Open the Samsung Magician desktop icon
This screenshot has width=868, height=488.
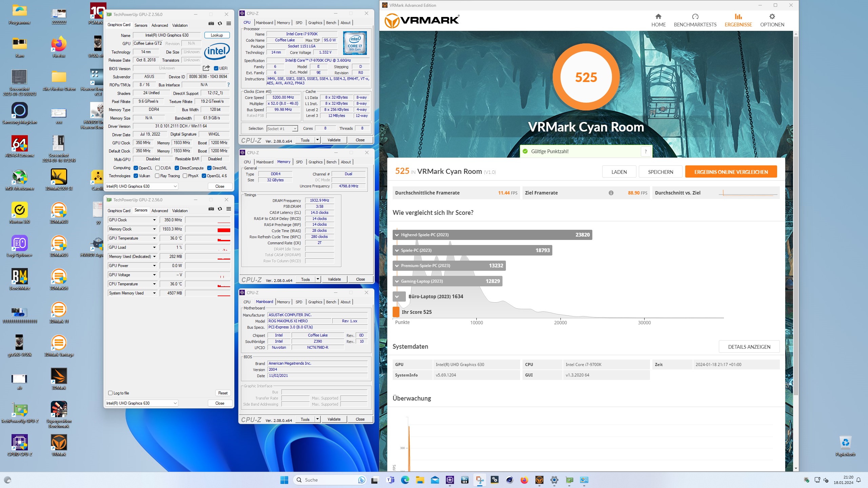(x=20, y=113)
